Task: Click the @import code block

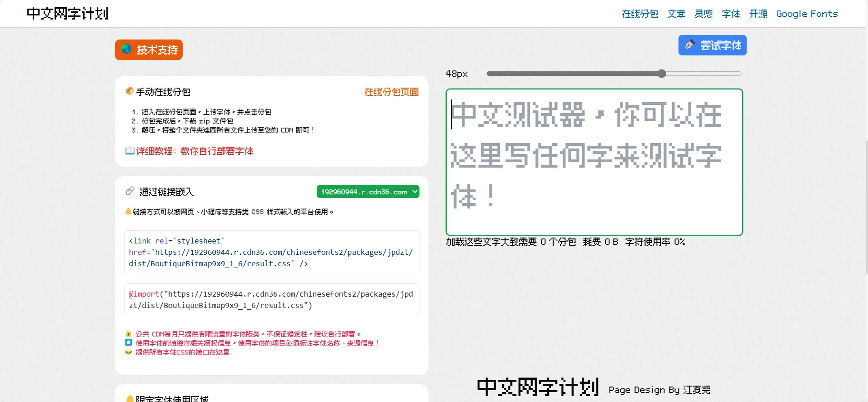Action: point(272,300)
